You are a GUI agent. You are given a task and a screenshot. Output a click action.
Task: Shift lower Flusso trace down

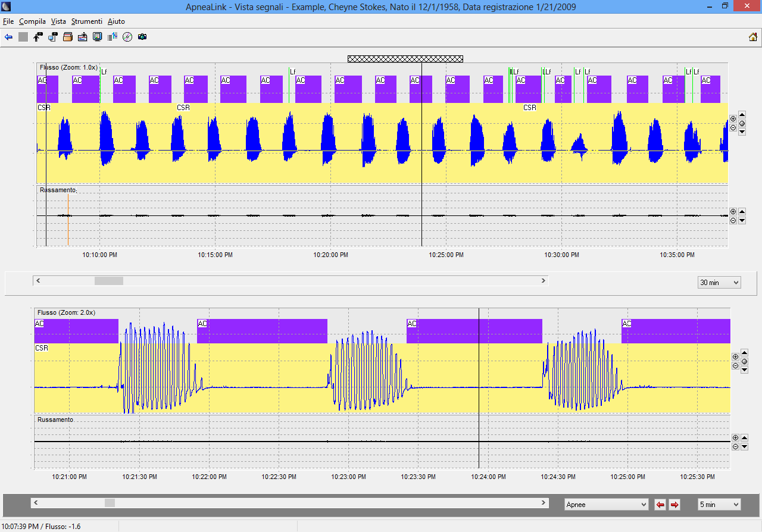point(744,370)
